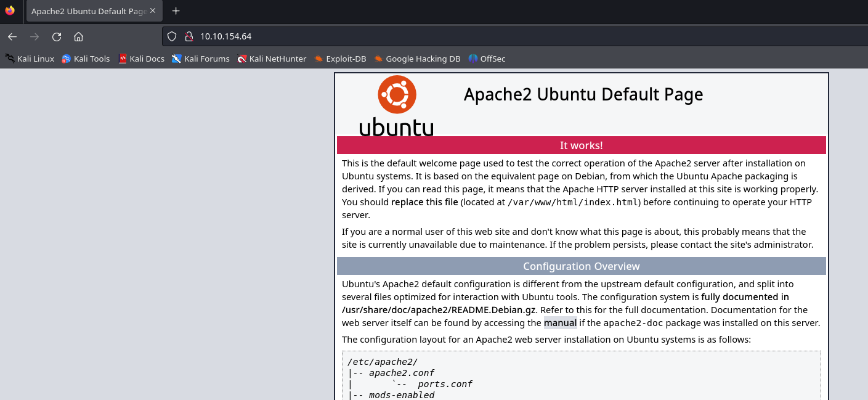868x400 pixels.
Task: Click the ports.conf line in code block
Action: pos(445,384)
